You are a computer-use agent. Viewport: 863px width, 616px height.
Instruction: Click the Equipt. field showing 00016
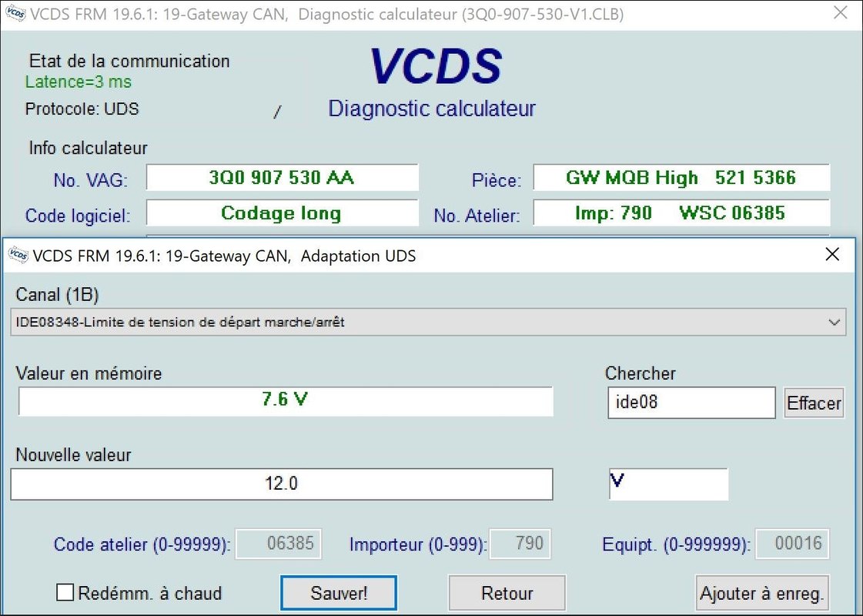[792, 544]
